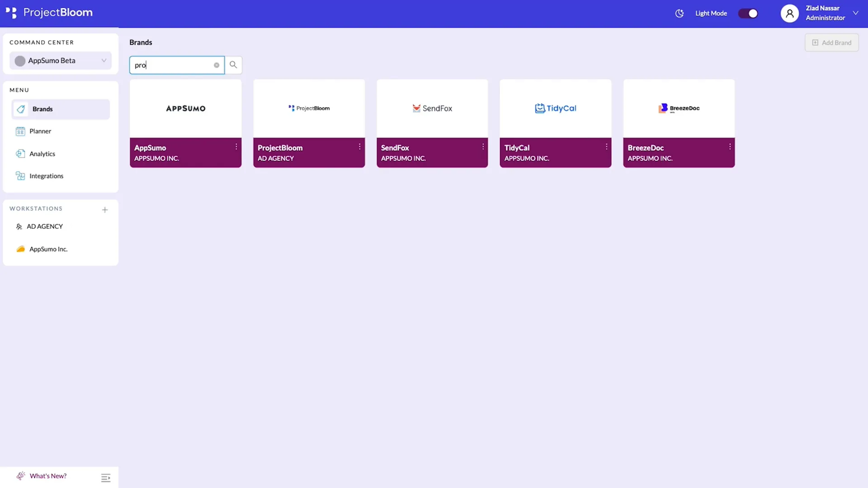Click the Brands page heading
868x488 pixels.
coord(141,42)
